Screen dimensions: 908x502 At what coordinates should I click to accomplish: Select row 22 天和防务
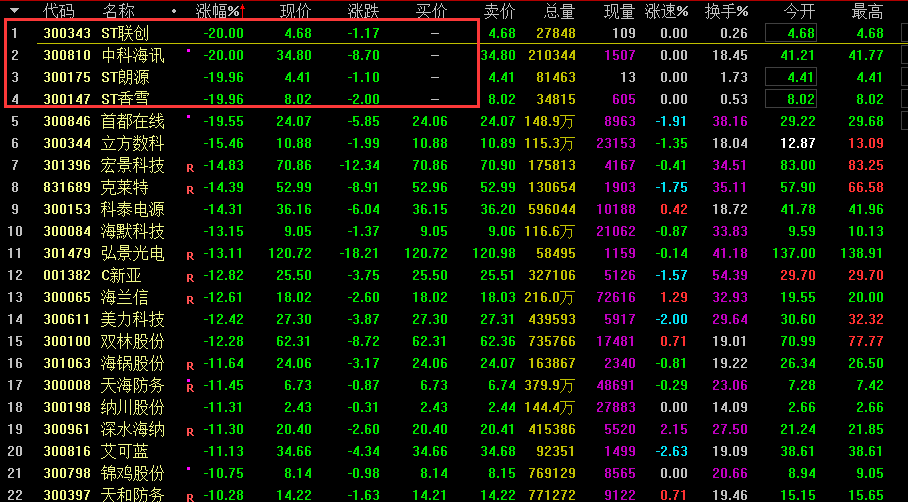click(133, 494)
